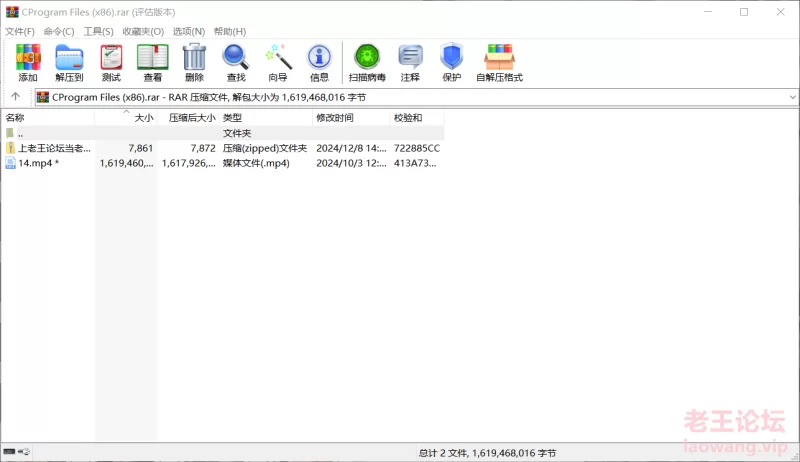Click the 解压到 (Extract to) toolbar icon

(69, 57)
